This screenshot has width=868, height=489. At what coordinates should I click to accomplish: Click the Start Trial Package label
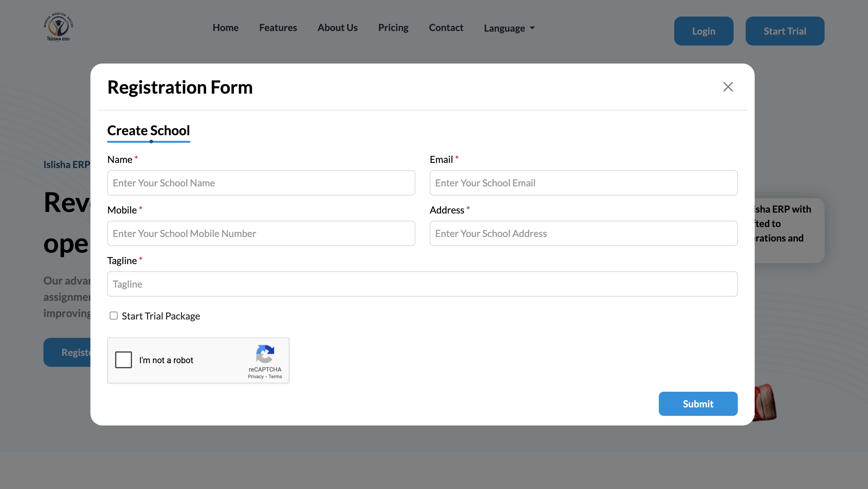point(161,316)
